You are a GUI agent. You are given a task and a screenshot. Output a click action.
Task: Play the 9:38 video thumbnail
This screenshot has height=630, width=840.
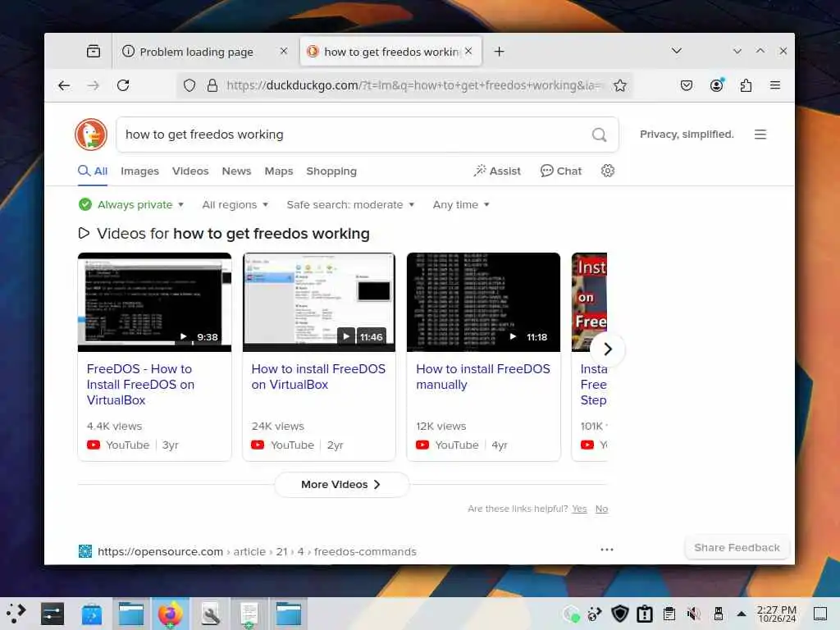pos(154,302)
